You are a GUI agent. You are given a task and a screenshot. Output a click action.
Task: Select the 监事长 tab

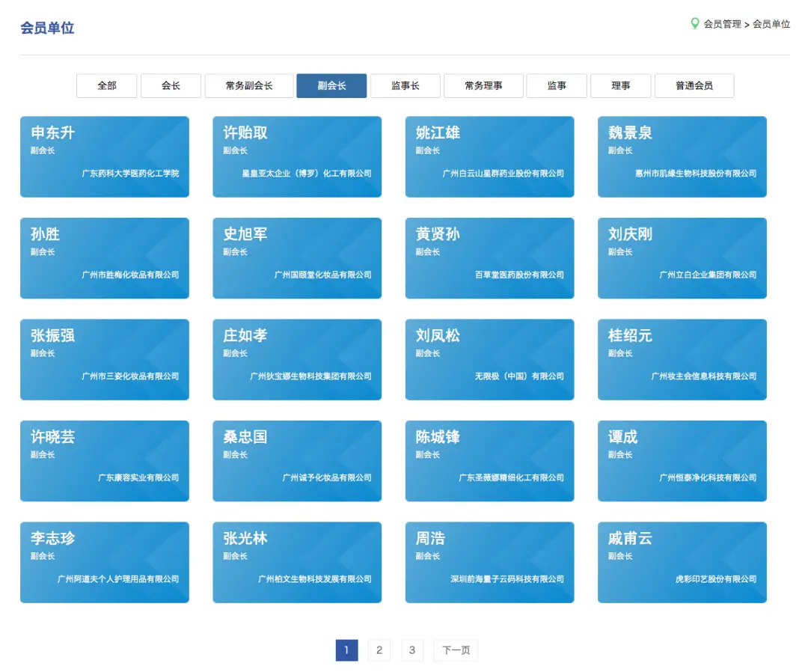(x=405, y=86)
